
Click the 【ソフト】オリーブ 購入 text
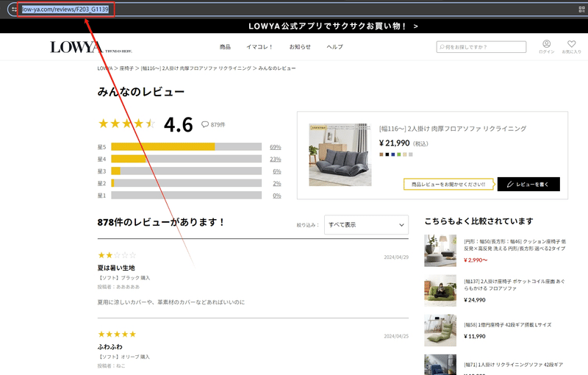click(x=123, y=357)
